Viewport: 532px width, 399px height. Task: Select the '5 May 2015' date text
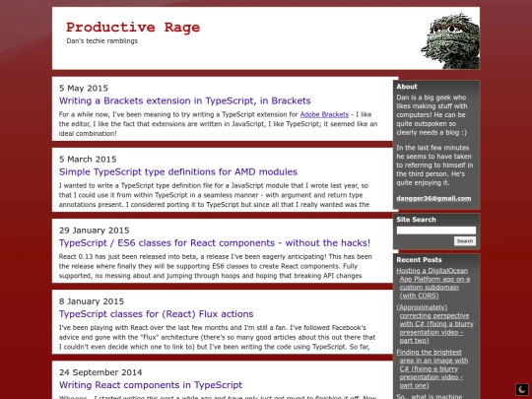[x=84, y=89]
